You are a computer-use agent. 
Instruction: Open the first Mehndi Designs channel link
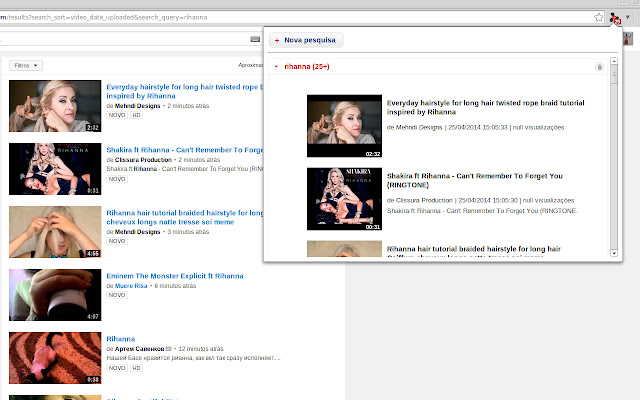[x=137, y=106]
